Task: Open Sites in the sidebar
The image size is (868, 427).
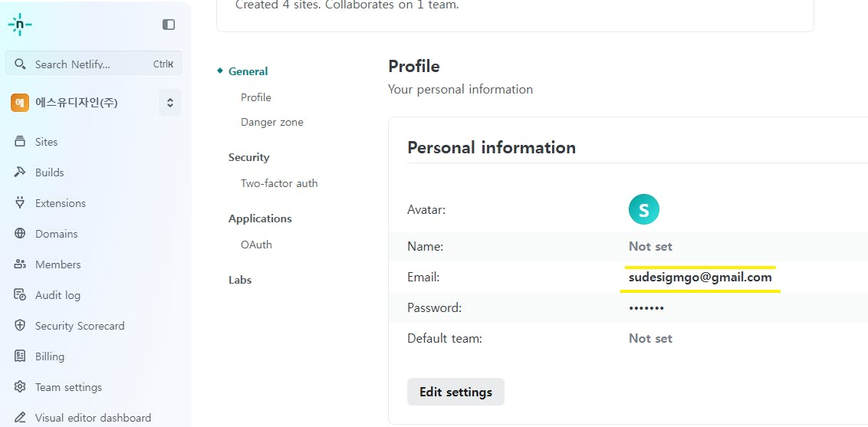Action: [47, 142]
